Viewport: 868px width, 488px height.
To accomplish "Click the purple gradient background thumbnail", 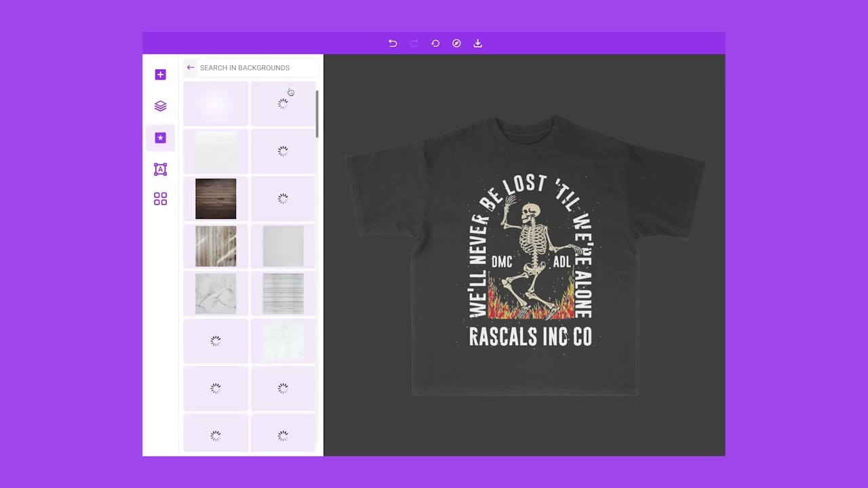I will pos(216,103).
